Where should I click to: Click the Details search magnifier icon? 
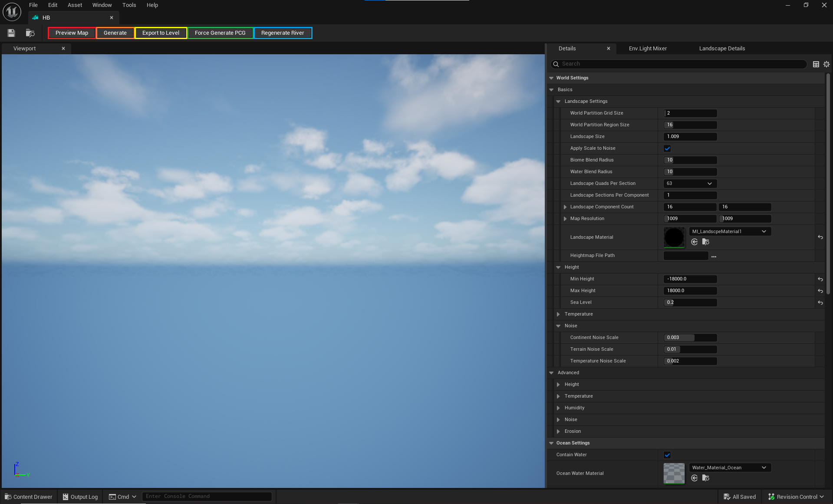(x=556, y=64)
